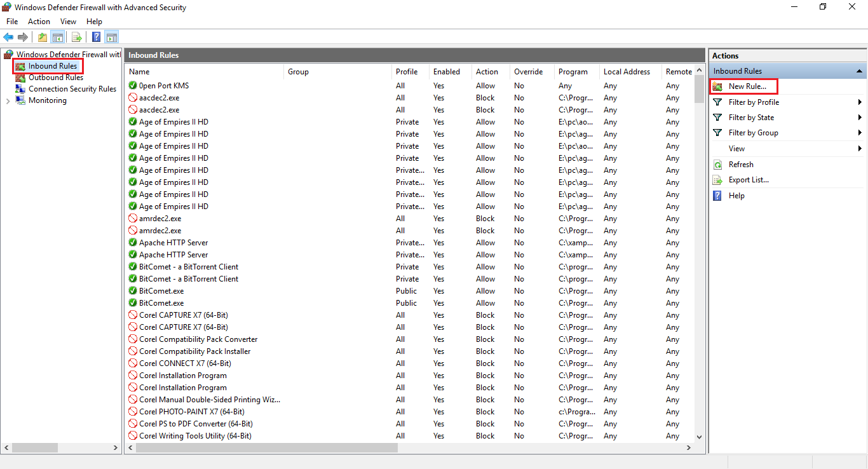The image size is (868, 469).
Task: Open the Help menu in menu bar
Action: click(94, 22)
